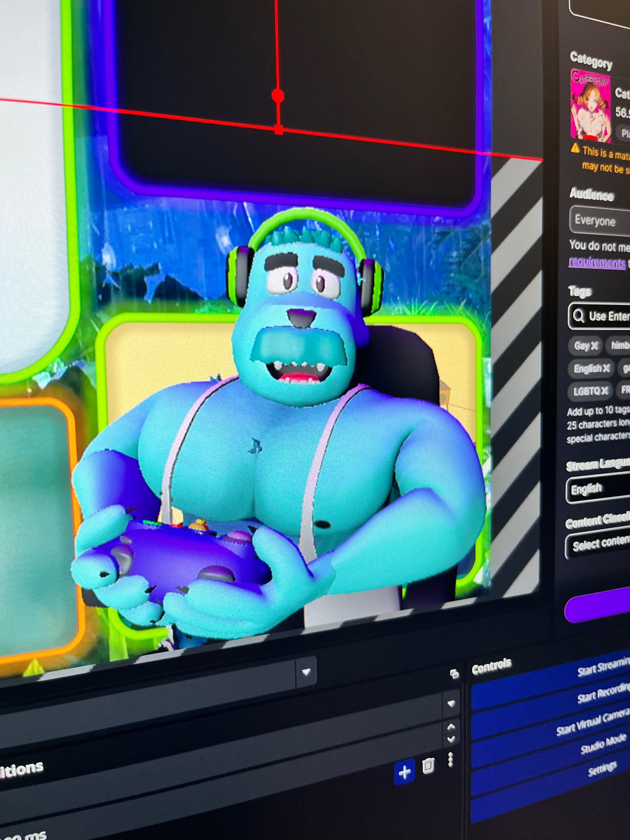Remove the English tag with its X
The image size is (630, 840).
coord(606,368)
